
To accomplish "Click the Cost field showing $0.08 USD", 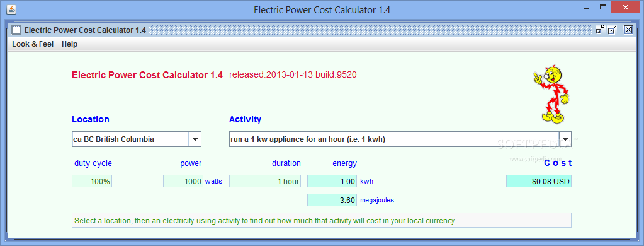I will coord(539,182).
